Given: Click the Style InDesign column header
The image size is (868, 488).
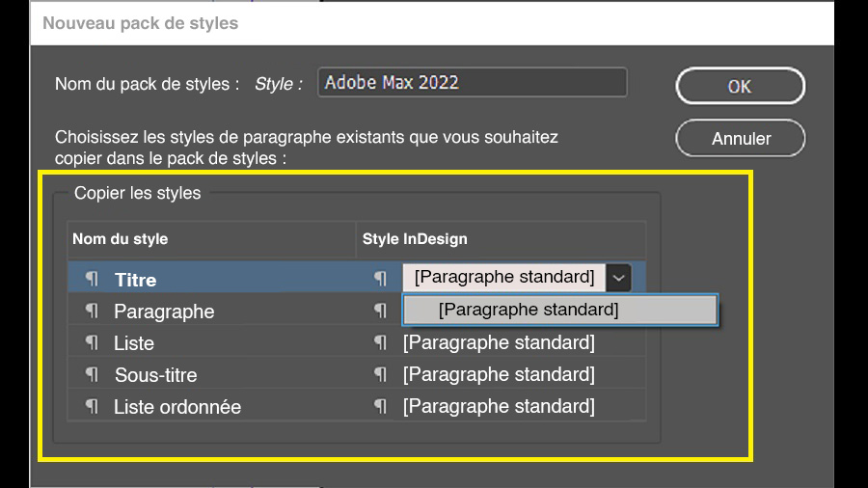Looking at the screenshot, I should click(x=415, y=239).
